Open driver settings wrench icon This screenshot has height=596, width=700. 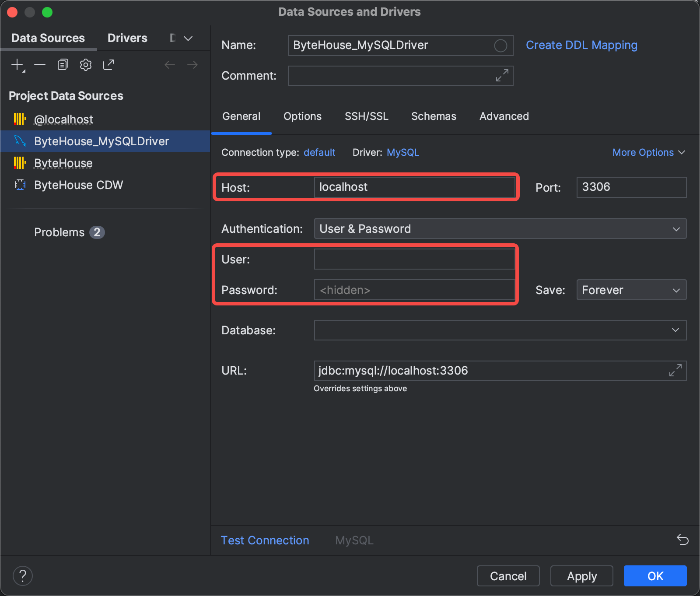86,65
